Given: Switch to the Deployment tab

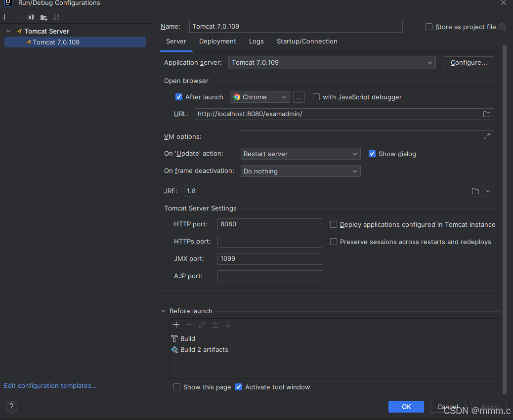Looking at the screenshot, I should click(x=217, y=41).
